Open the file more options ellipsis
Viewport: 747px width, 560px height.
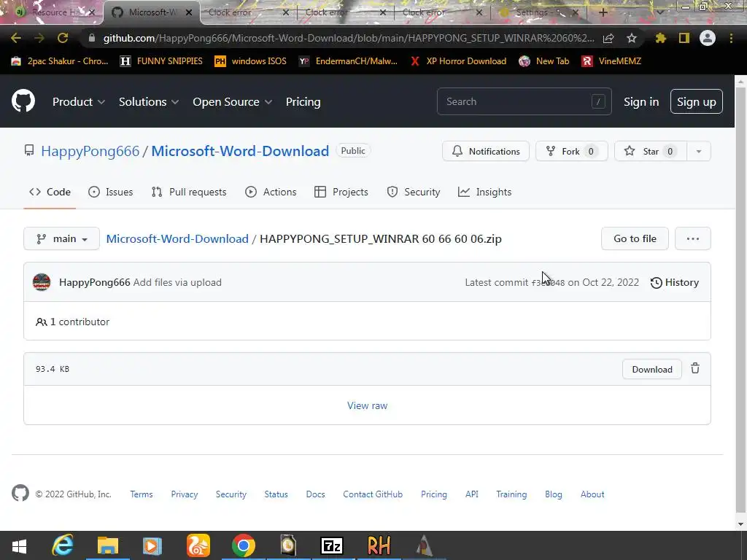pos(693,238)
